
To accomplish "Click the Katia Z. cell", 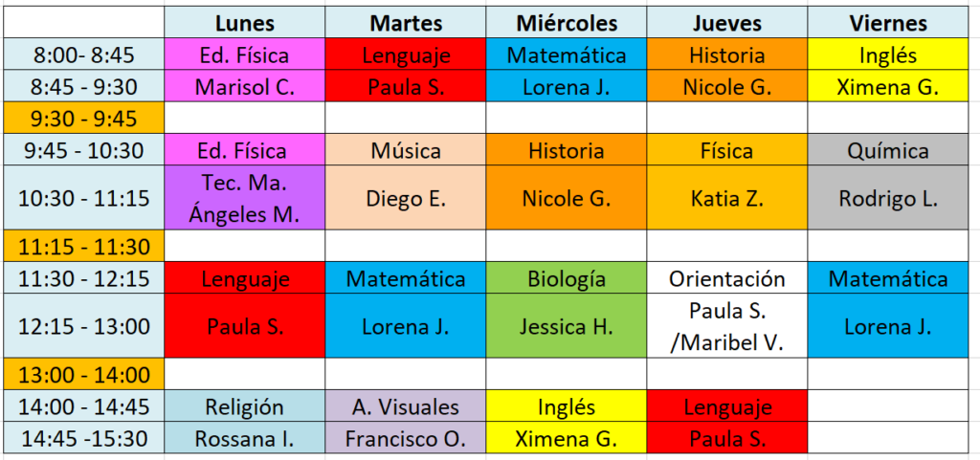I will point(727,198).
